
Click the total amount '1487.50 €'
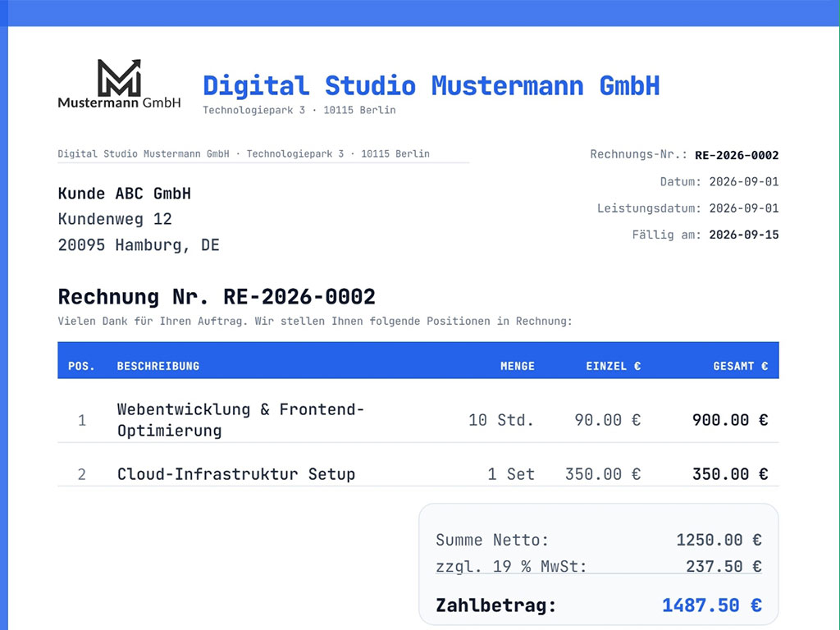click(712, 605)
